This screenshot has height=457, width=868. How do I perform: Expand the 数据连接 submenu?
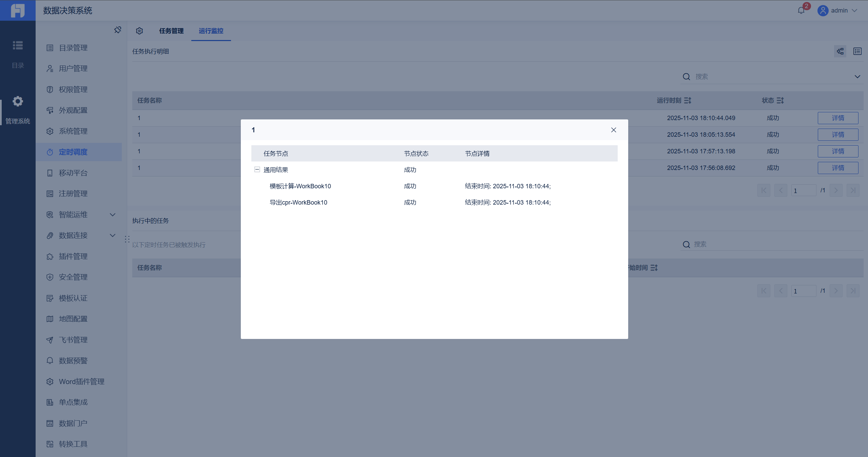click(x=113, y=235)
